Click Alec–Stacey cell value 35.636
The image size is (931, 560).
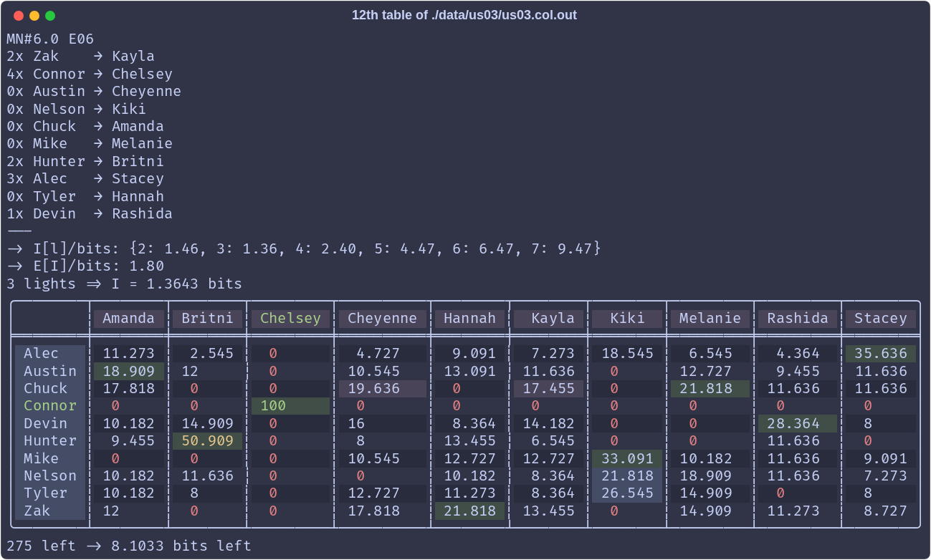pyautogui.click(x=881, y=354)
